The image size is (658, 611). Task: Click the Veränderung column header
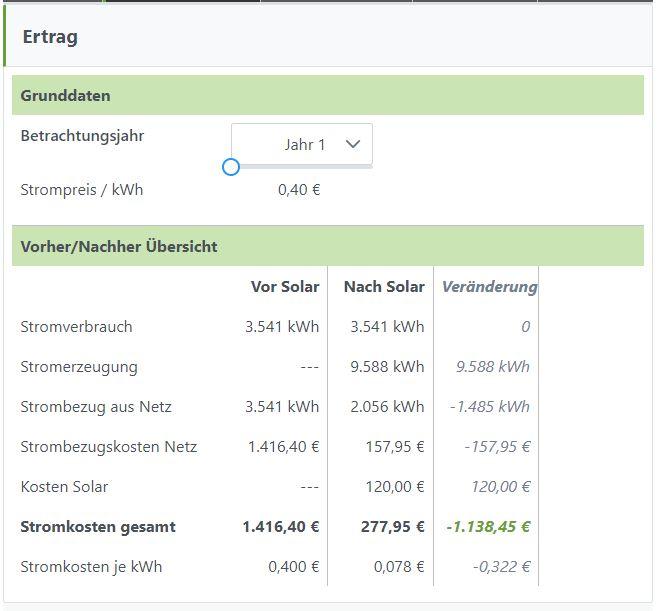coord(489,287)
